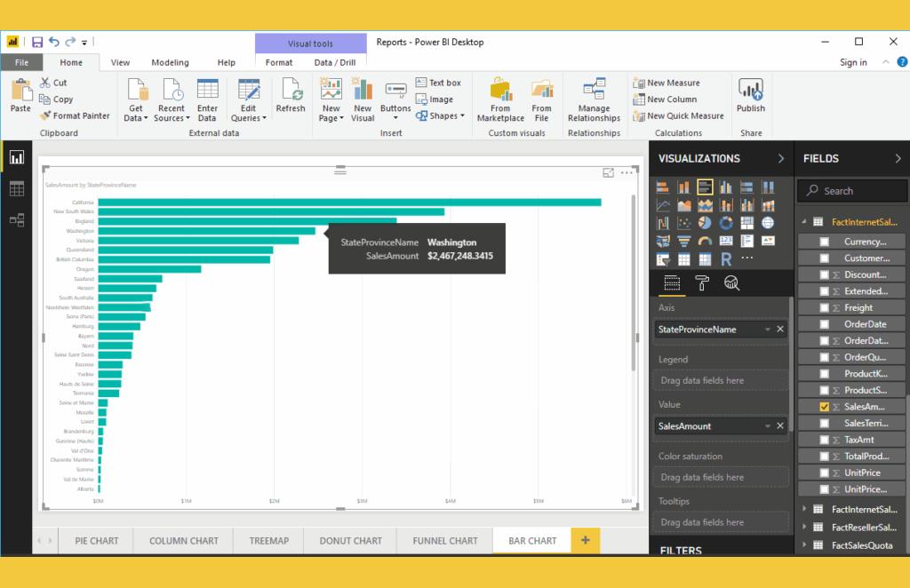Expand the FactResellerSal... table
The image size is (910, 588).
pos(804,527)
